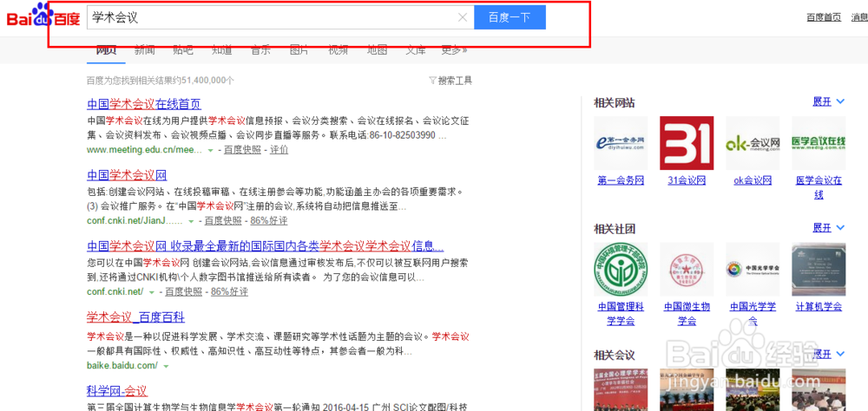
Task: Click the www.meeting.edu.cn green URL
Action: coord(145,150)
